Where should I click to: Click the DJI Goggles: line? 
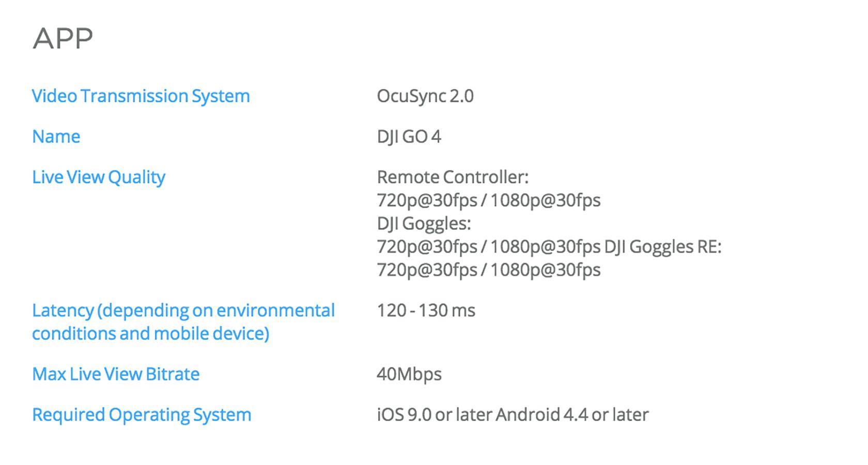(424, 224)
